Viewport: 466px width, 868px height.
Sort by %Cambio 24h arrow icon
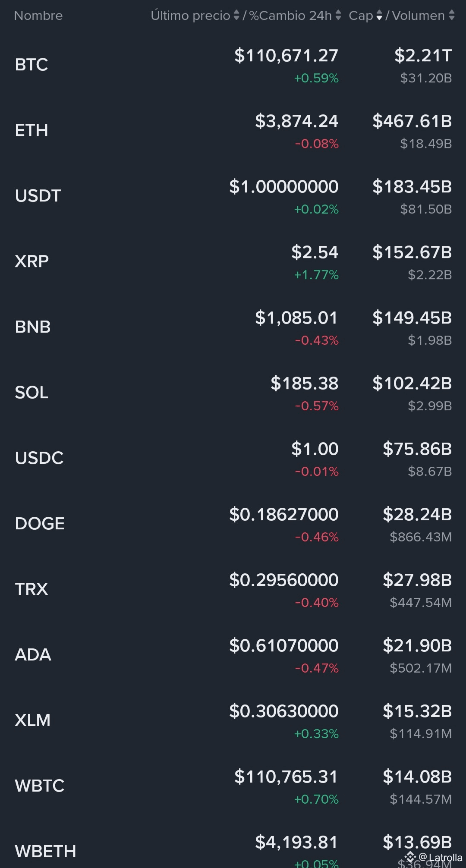pyautogui.click(x=338, y=16)
